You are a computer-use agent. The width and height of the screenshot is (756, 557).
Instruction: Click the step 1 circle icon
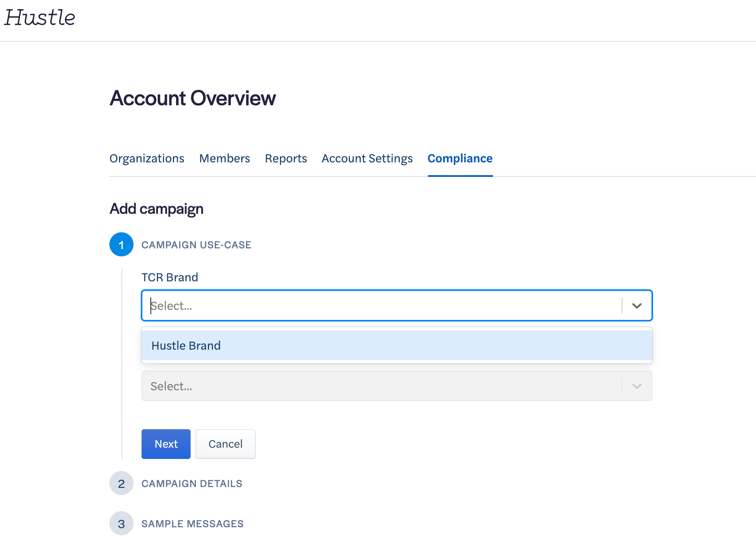click(x=121, y=245)
